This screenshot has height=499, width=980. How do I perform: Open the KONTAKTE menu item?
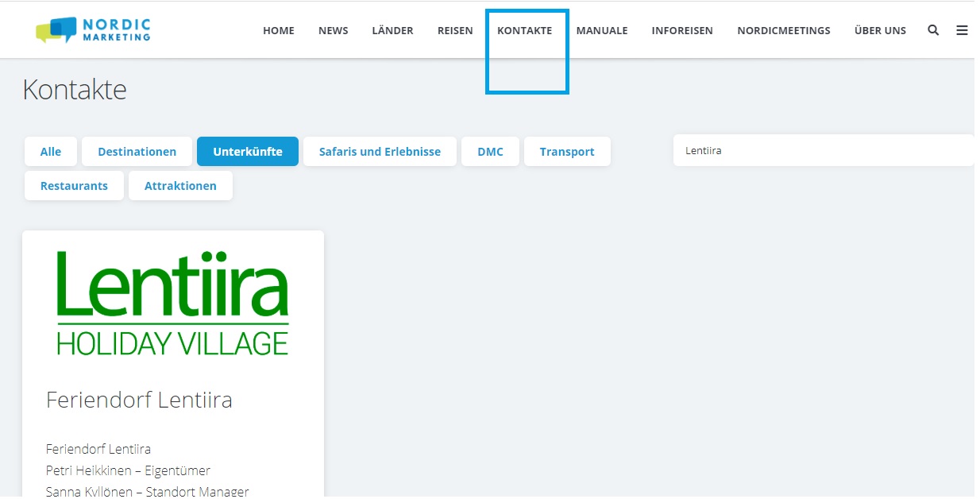click(x=525, y=30)
